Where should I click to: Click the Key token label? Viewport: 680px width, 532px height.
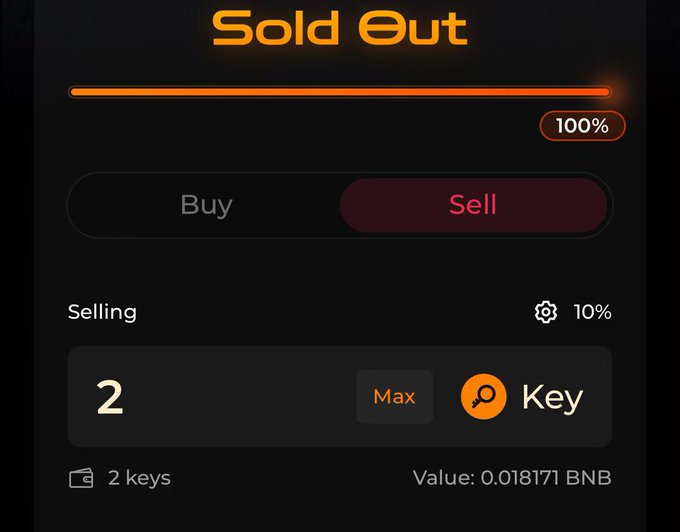tap(552, 397)
